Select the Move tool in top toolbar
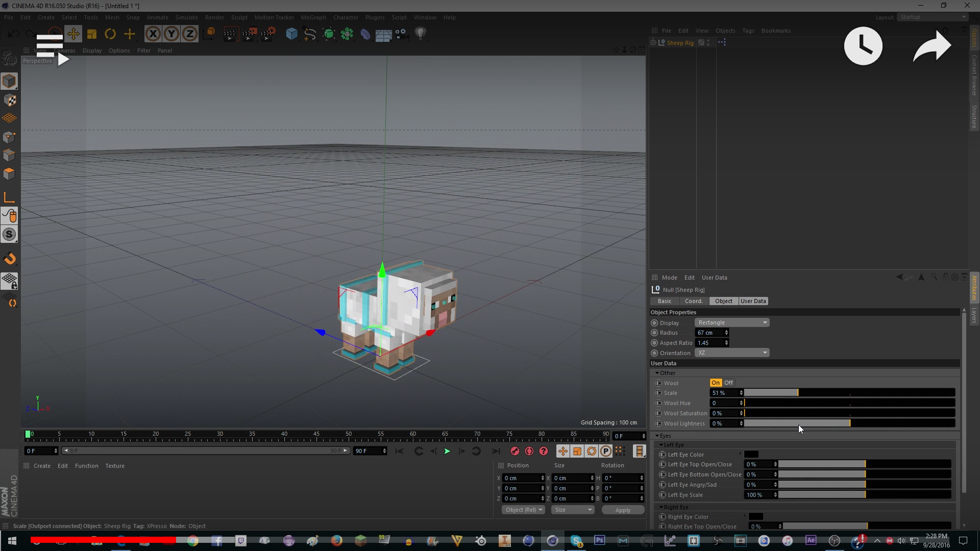 73,34
